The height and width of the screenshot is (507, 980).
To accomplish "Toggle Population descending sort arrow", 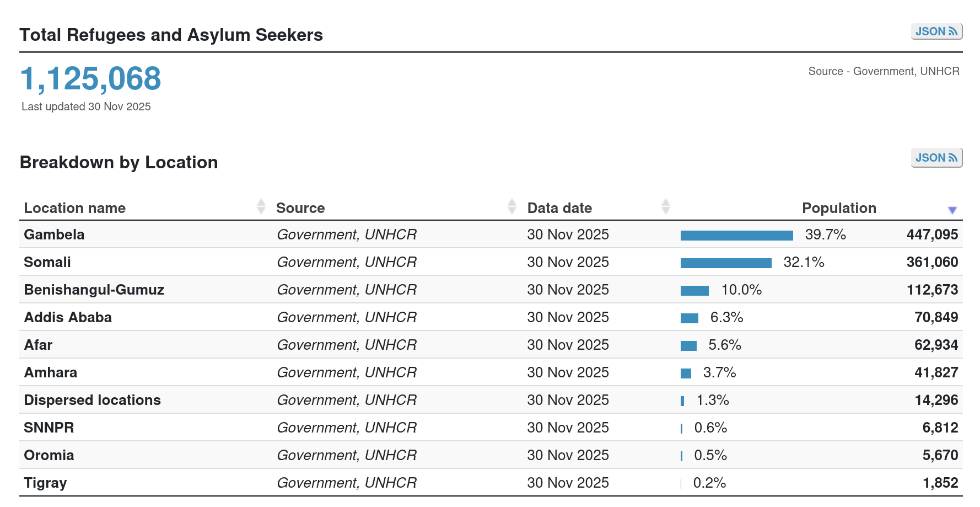I will 952,210.
